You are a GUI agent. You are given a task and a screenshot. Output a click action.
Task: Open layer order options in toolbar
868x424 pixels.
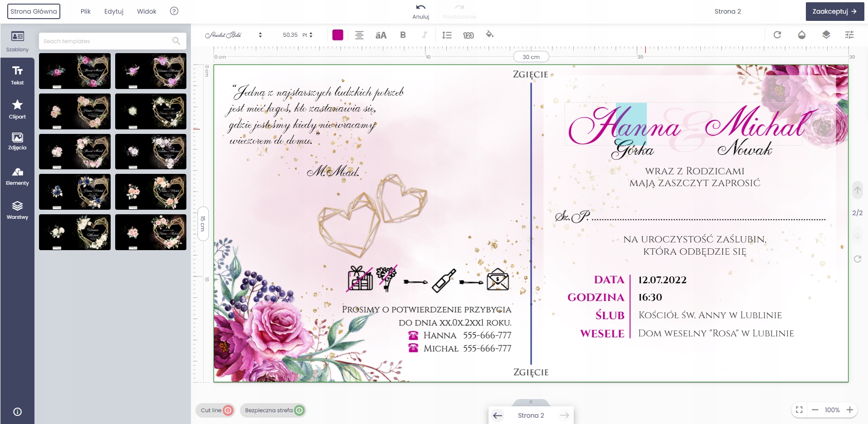point(826,35)
